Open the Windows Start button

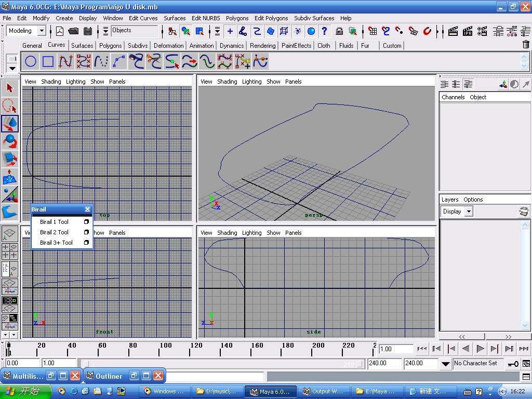[x=26, y=391]
